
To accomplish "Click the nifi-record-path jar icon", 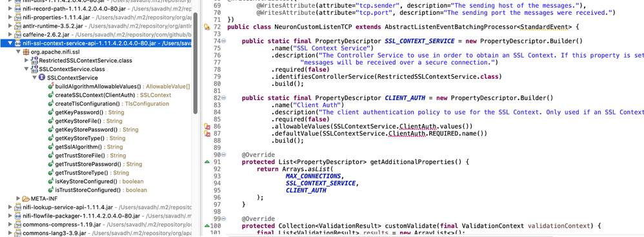I will 17,8.
